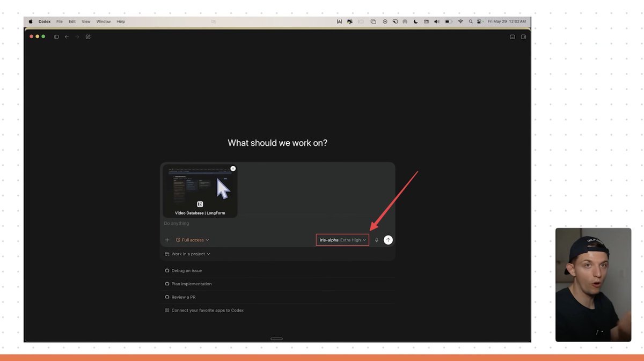Start a new thread with the compose icon
This screenshot has height=361, width=644.
(x=88, y=36)
